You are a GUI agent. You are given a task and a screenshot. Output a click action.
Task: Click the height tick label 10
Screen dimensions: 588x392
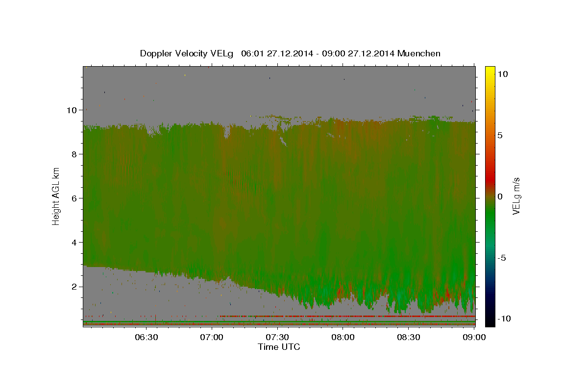click(72, 110)
